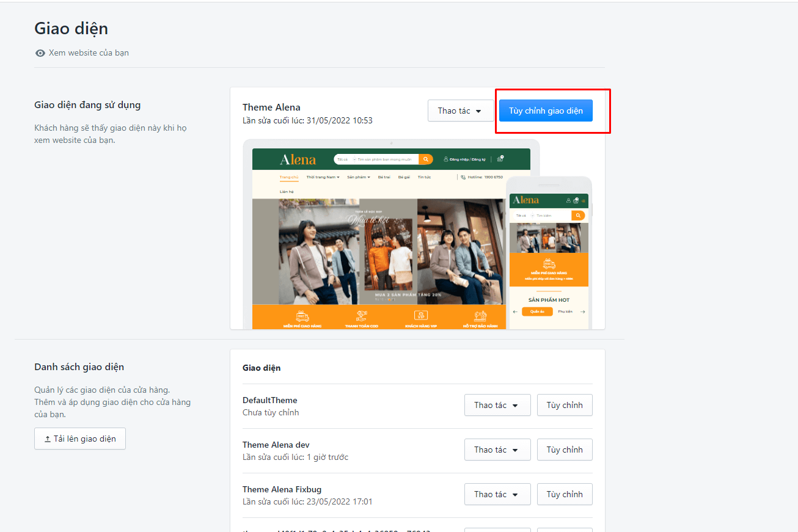The width and height of the screenshot is (798, 532).
Task: Click the 'Tùy chỉnh giao diện' button
Action: 546,111
